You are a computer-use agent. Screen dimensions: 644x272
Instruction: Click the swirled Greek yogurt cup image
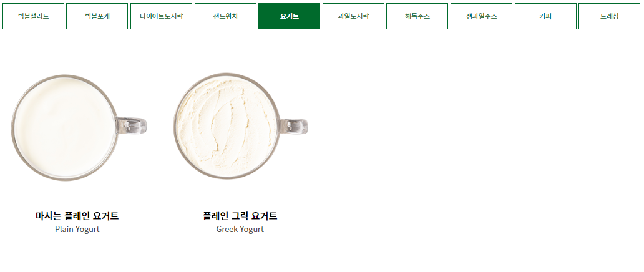[227, 126]
